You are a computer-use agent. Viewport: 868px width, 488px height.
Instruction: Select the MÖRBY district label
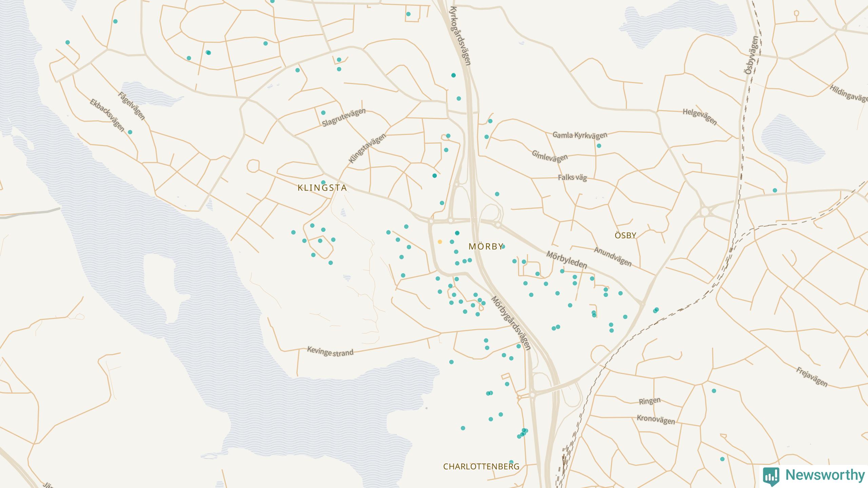(x=486, y=247)
